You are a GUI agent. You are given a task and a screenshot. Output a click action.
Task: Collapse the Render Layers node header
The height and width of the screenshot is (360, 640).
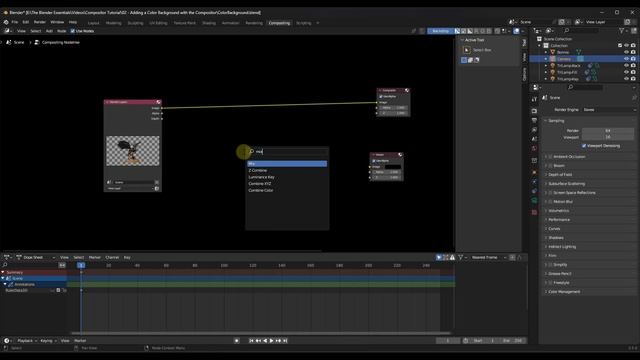(x=107, y=102)
